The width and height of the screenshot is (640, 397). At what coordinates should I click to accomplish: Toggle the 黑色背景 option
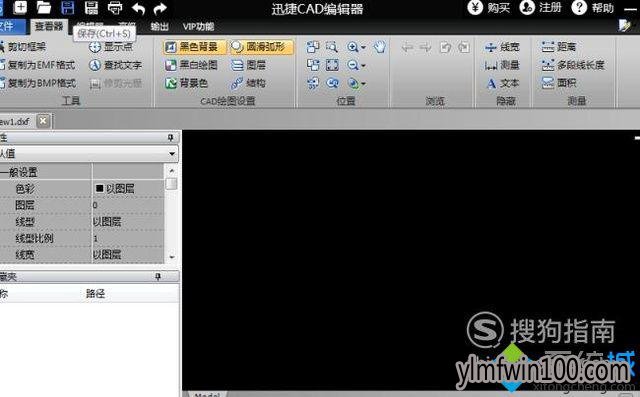point(194,47)
